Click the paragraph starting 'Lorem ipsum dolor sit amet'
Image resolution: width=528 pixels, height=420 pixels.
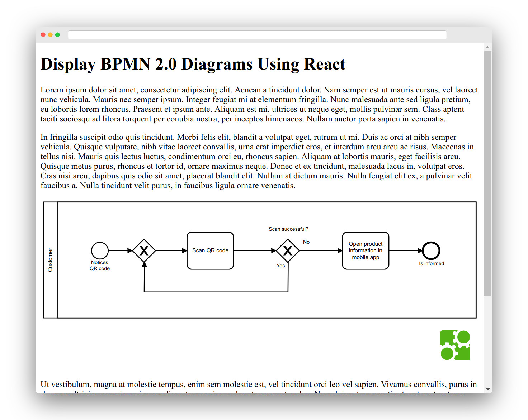point(259,104)
